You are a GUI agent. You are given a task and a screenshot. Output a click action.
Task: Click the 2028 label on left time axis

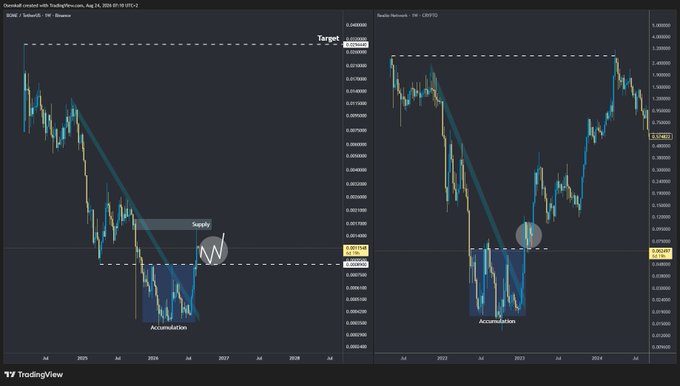294,358
